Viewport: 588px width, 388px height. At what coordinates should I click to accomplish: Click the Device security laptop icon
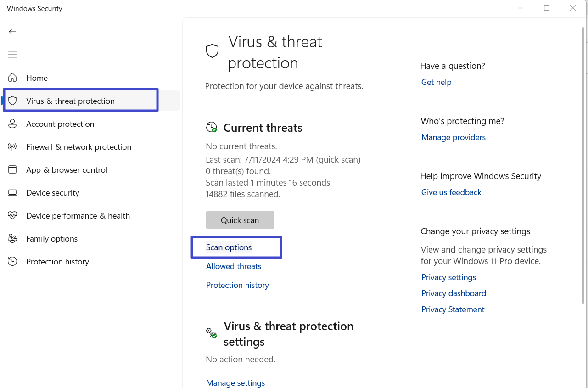click(12, 193)
